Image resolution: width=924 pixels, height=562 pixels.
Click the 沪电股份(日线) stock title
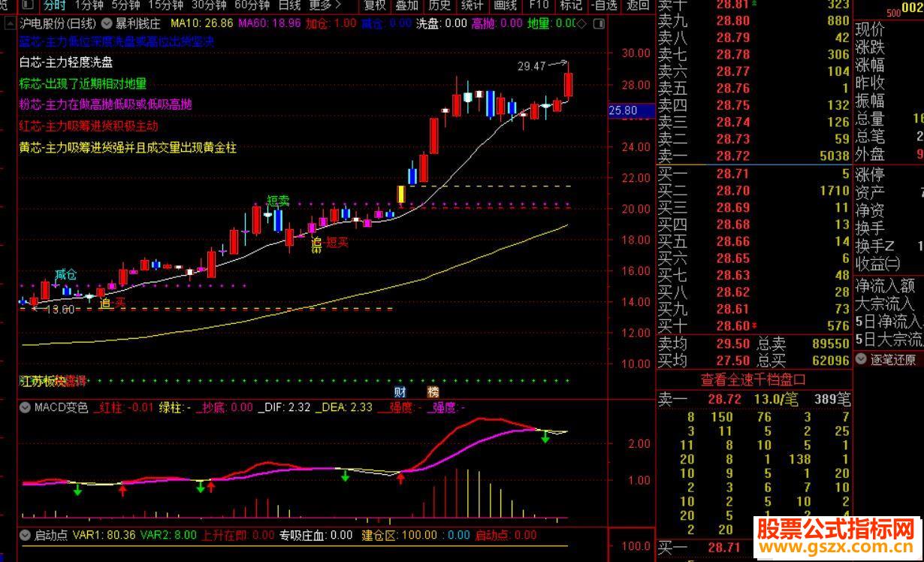pos(58,23)
